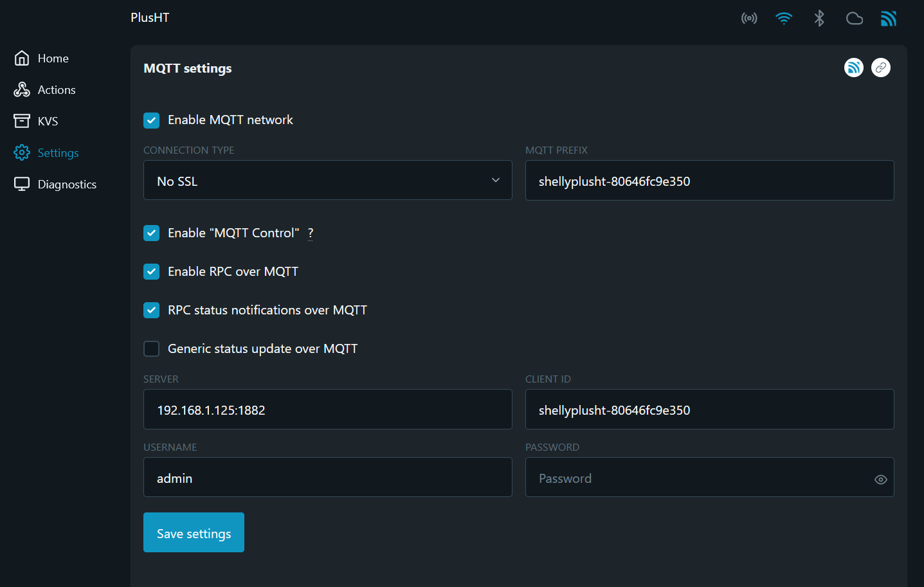Click the CONNECTION TYPE label
The height and width of the screenshot is (587, 924).
point(188,150)
